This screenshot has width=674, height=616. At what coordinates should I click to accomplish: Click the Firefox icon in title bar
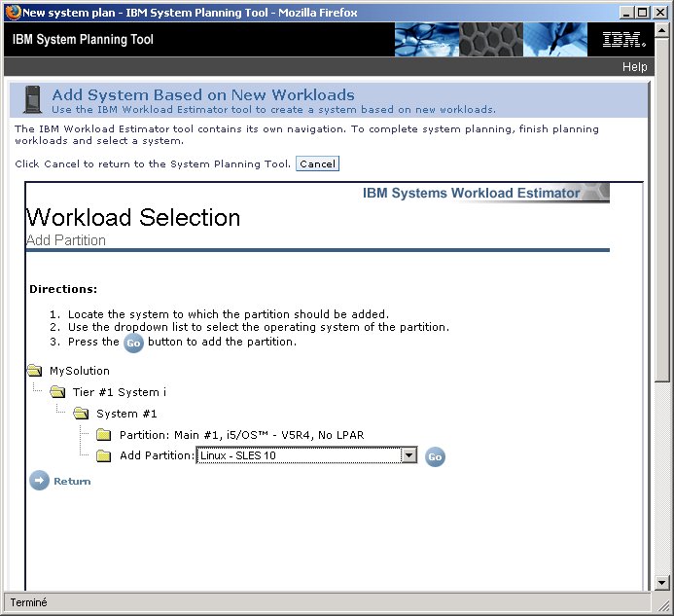pos(14,12)
